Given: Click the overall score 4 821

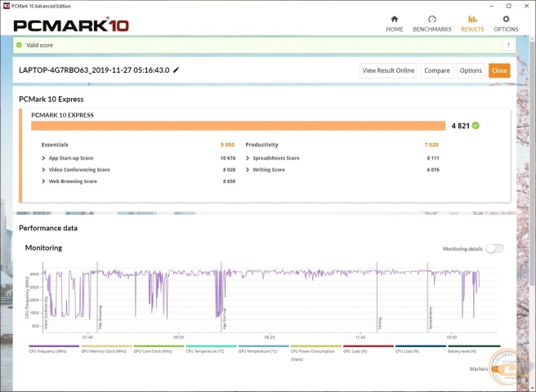Looking at the screenshot, I should coord(460,126).
